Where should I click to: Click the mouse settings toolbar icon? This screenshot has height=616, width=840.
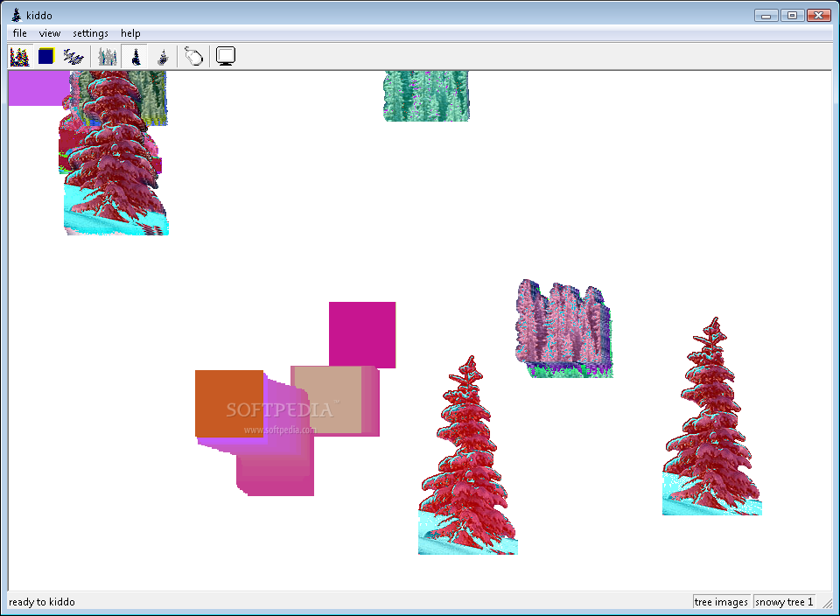tap(194, 56)
